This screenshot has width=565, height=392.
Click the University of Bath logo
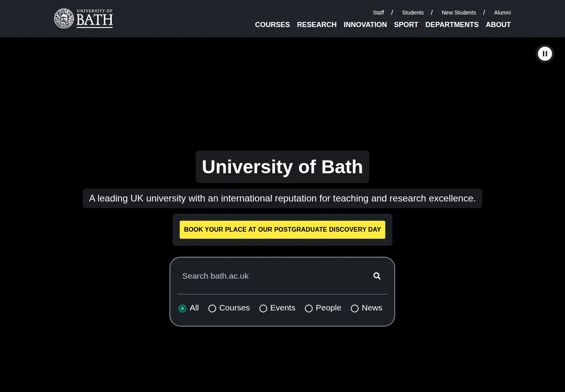coord(84,18)
